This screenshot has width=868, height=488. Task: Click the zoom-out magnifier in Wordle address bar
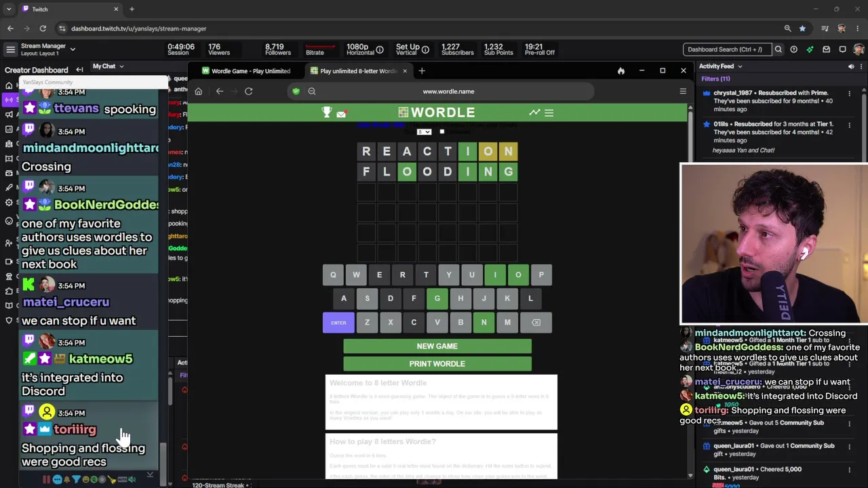point(312,91)
